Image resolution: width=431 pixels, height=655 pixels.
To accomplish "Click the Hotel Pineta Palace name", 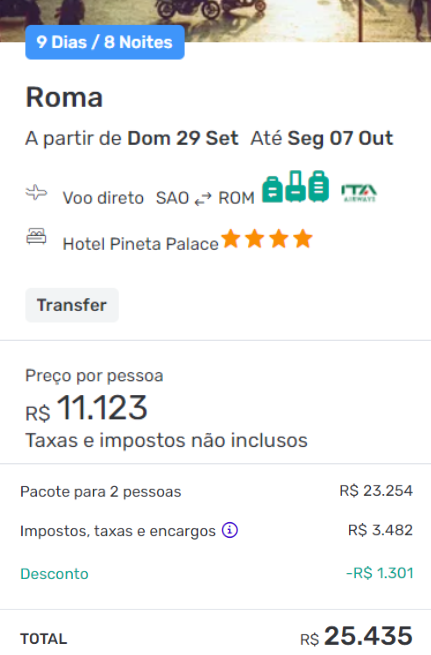I will [x=140, y=244].
